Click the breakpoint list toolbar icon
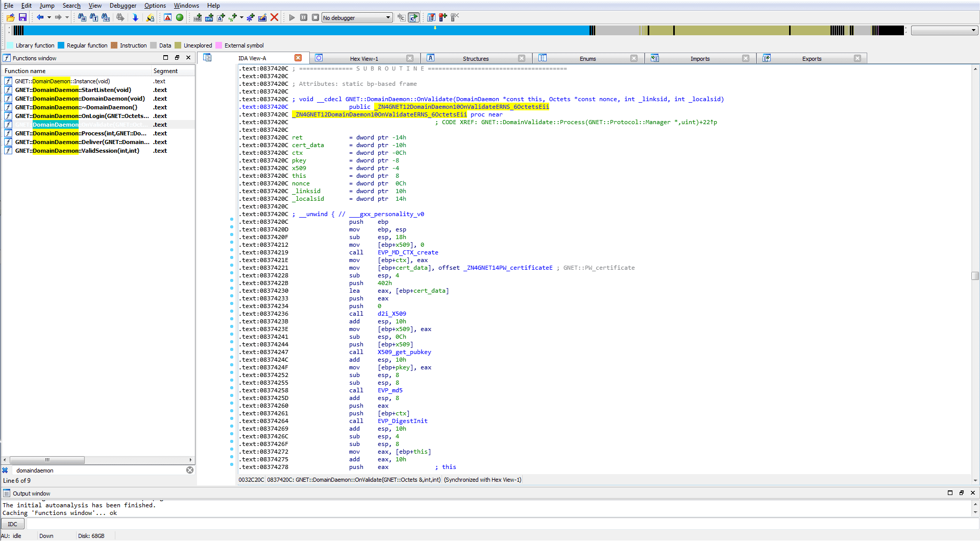This screenshot has width=980, height=541. 431,17
